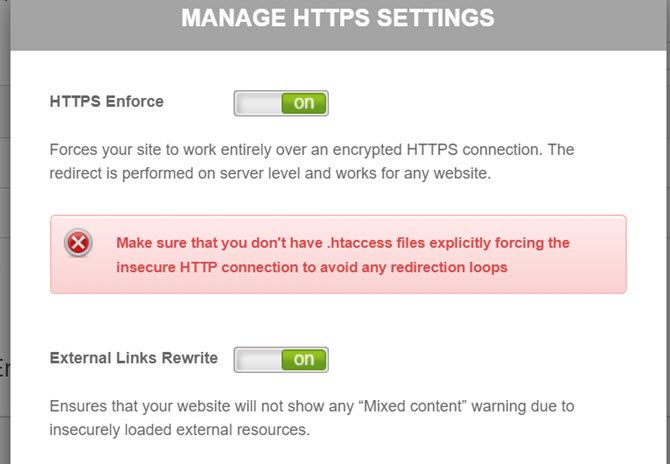The width and height of the screenshot is (670, 464).
Task: Toggle the HTTPS Enforce switch
Action: coord(281,102)
